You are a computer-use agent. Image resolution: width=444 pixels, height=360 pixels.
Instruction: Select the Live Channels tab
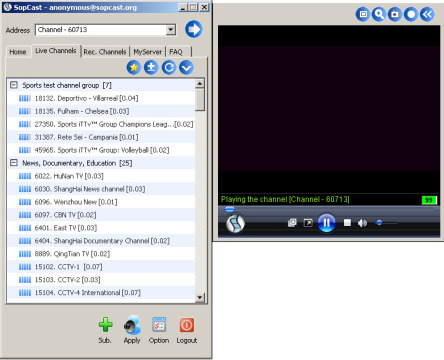56,51
